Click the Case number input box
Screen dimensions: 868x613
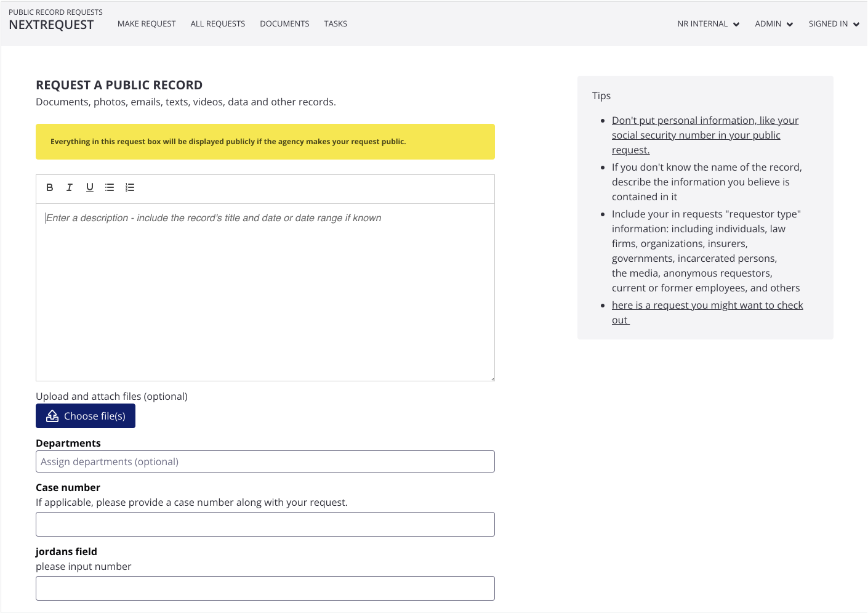point(265,524)
